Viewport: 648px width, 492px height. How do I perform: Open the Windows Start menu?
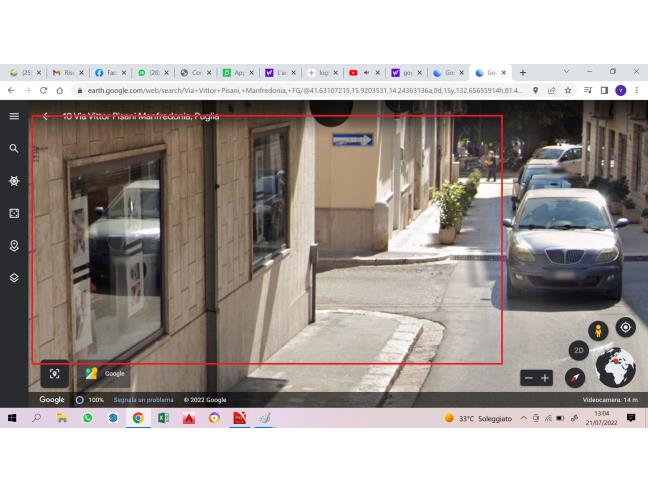point(12,418)
